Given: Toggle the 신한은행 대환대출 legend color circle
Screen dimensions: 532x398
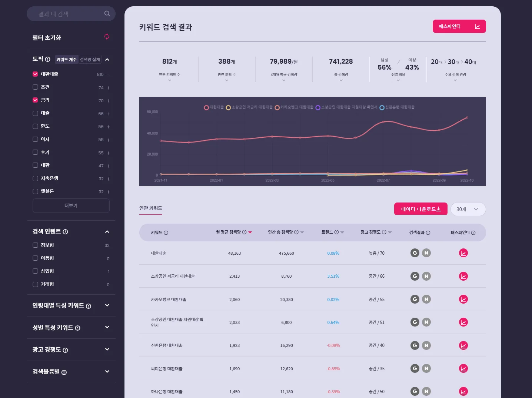Looking at the screenshot, I should tap(382, 108).
